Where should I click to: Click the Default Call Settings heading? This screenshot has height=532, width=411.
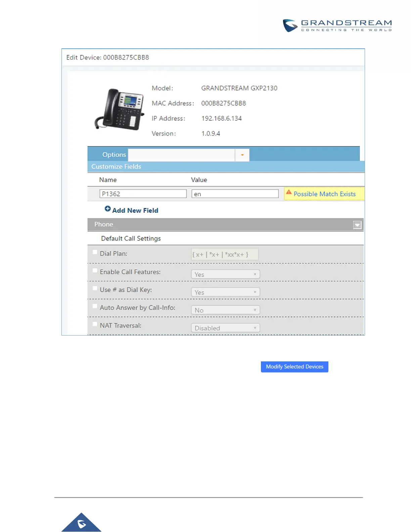(131, 238)
